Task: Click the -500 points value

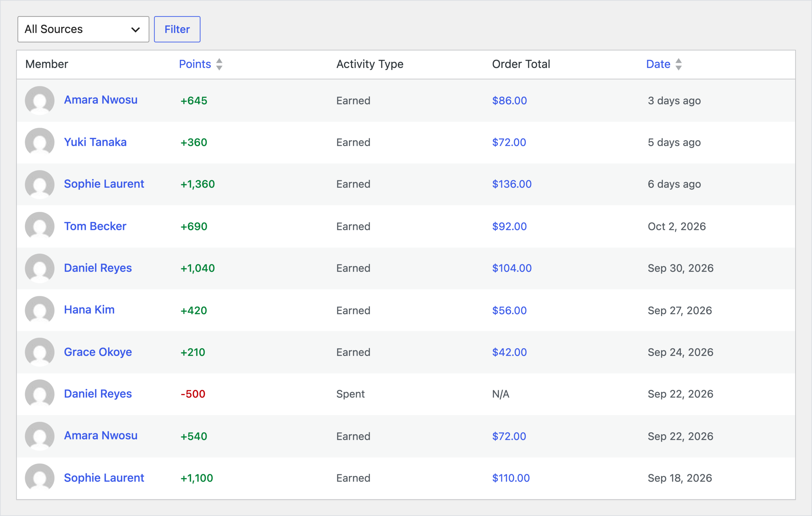Action: click(193, 394)
